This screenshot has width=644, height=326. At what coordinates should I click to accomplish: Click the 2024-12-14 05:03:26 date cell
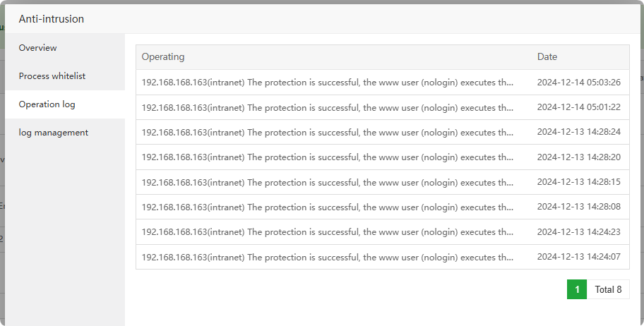tap(578, 83)
